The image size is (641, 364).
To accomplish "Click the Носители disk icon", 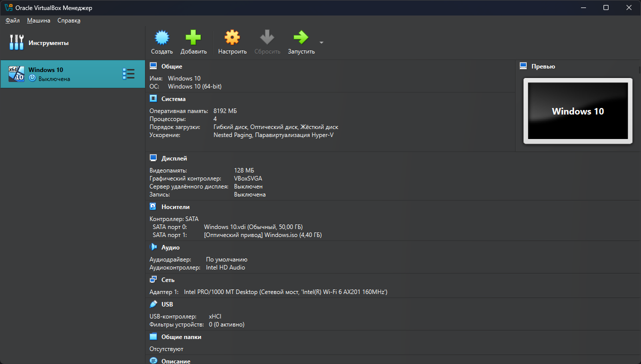I will pyautogui.click(x=153, y=206).
